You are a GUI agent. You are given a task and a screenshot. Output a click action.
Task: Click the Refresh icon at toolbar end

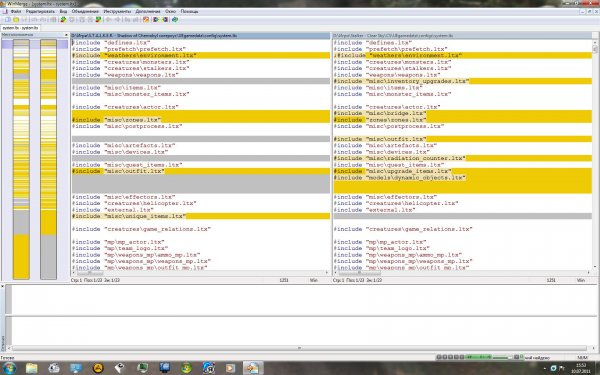(x=175, y=20)
